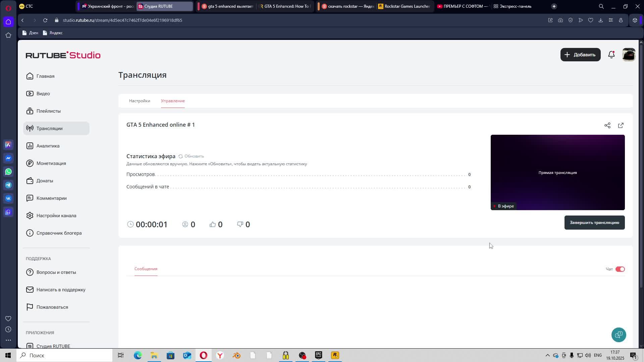Open Аналитика in the sidebar

pos(48,146)
